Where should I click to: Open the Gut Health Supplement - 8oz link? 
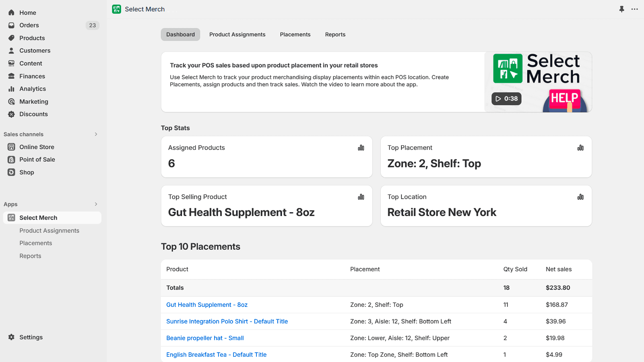click(x=206, y=304)
